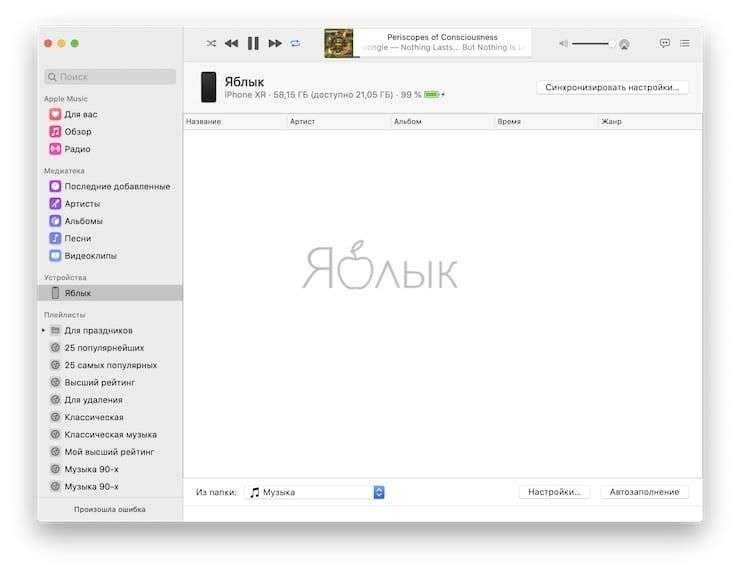
Task: Adjust the volume slider
Action: point(593,44)
